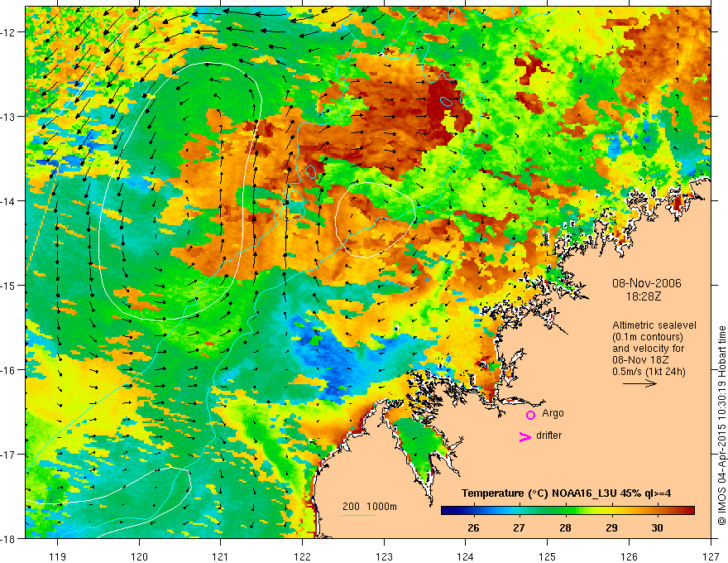Click the '121' longitude axis label
This screenshot has width=728, height=563.
(x=221, y=556)
